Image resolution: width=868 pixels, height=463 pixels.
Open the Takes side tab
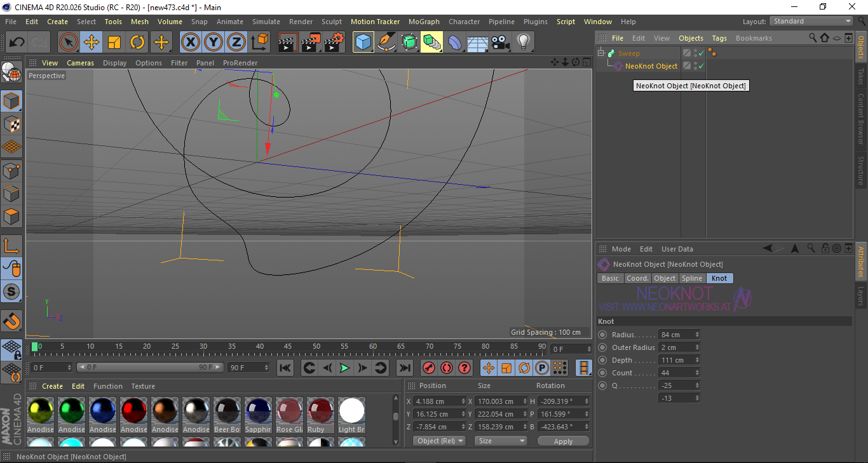(861, 76)
